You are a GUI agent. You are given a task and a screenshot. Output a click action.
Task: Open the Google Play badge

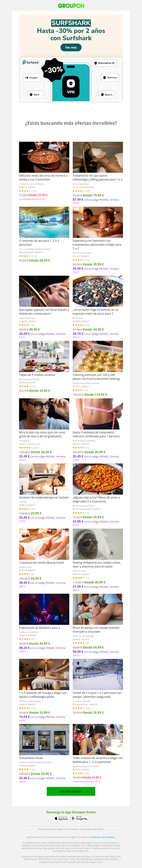pyautogui.click(x=80, y=818)
